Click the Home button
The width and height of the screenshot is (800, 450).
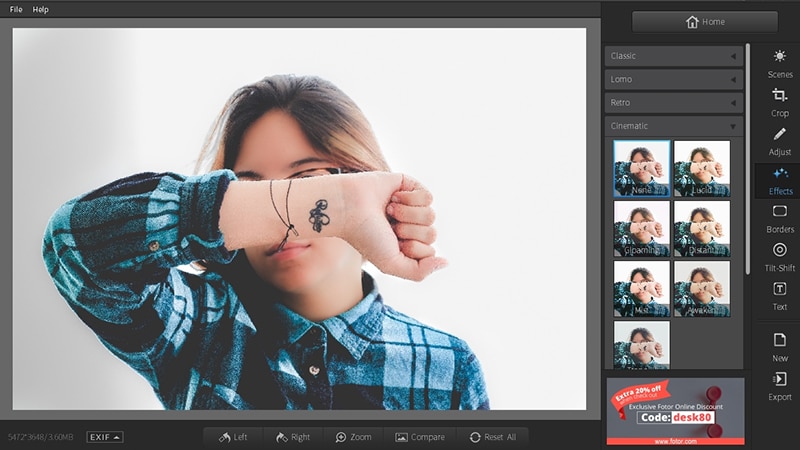point(704,22)
